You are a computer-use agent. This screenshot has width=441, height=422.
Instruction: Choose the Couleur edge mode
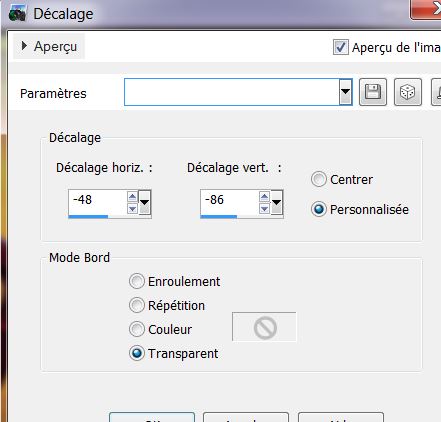point(136,329)
